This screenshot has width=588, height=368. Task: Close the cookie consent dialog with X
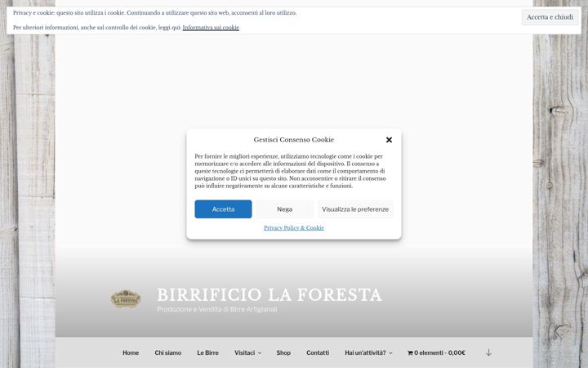pyautogui.click(x=389, y=140)
